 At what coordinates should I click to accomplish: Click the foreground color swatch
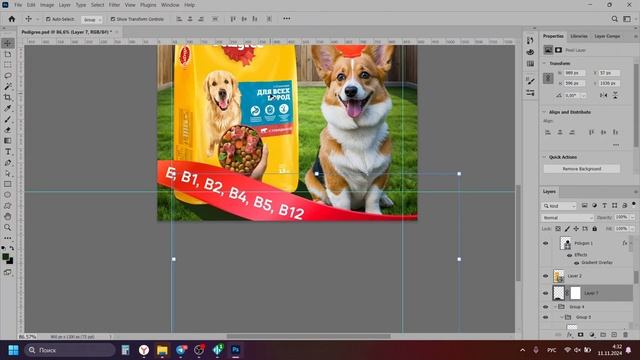(6, 257)
